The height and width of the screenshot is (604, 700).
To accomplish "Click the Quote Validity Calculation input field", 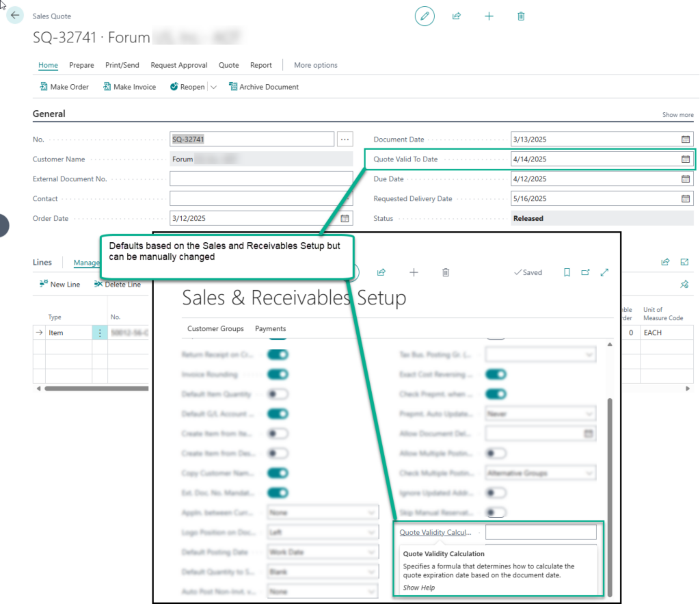I will 540,532.
